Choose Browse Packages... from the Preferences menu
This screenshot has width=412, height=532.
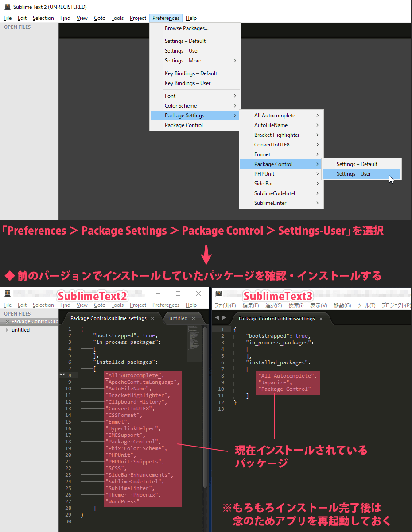tap(195, 28)
